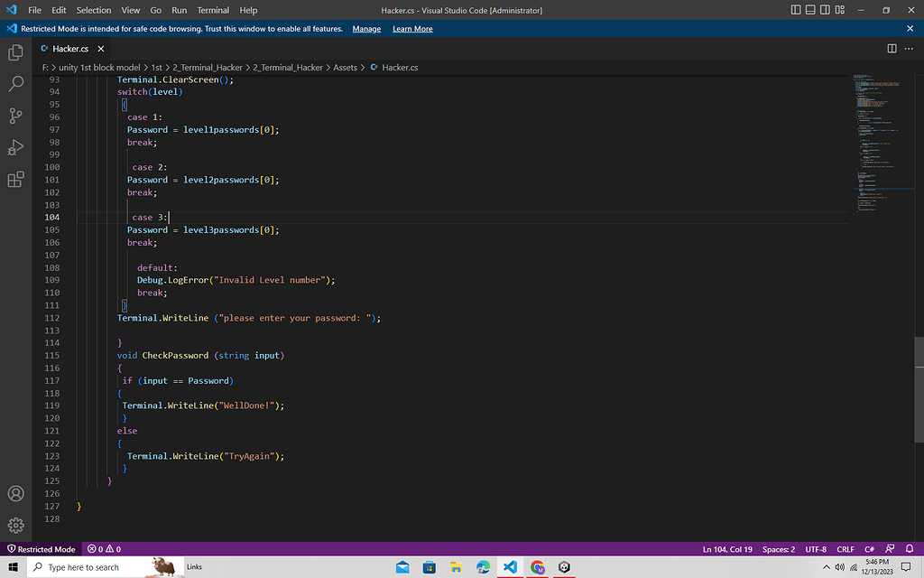Image resolution: width=924 pixels, height=578 pixels.
Task: Show hidden system tray icons
Action: (827, 567)
